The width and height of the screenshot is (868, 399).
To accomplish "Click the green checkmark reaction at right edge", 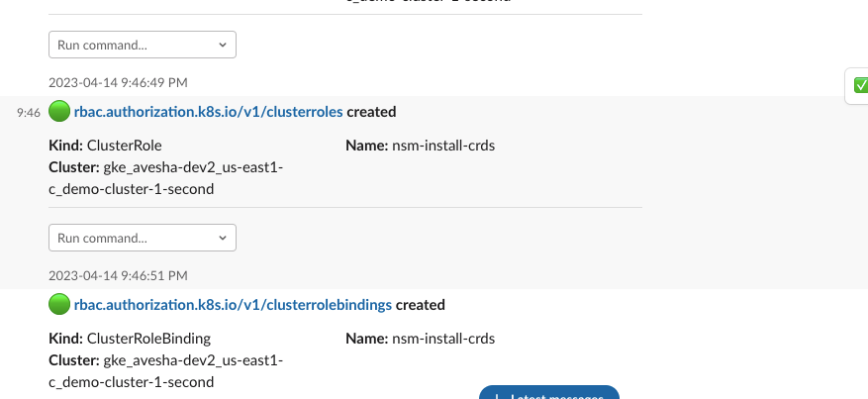I will click(x=861, y=85).
